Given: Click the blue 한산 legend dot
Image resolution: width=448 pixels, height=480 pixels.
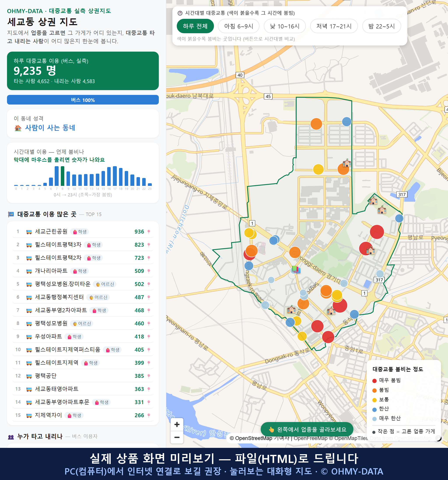Looking at the screenshot, I should pos(374,410).
